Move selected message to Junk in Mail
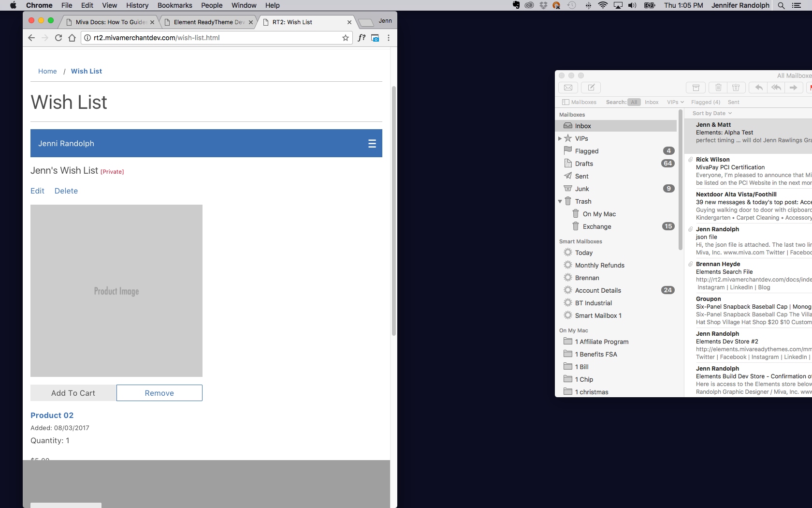This screenshot has height=508, width=812. (736, 88)
